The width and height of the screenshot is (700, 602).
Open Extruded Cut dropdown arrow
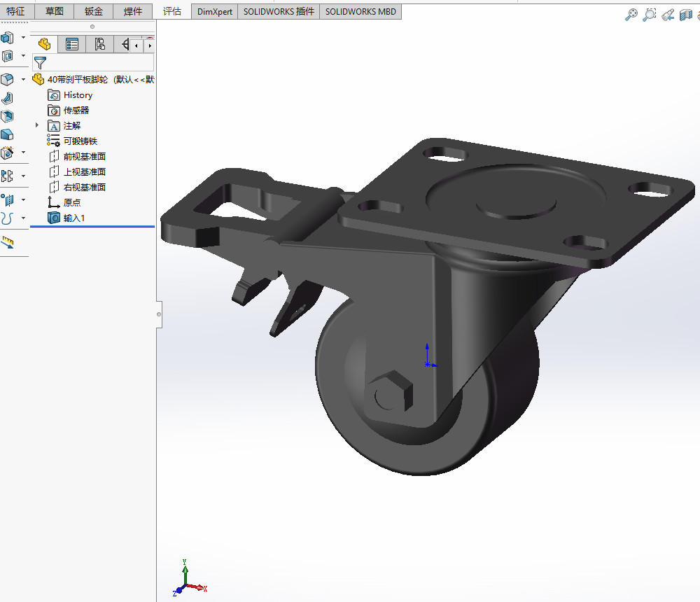[23, 56]
